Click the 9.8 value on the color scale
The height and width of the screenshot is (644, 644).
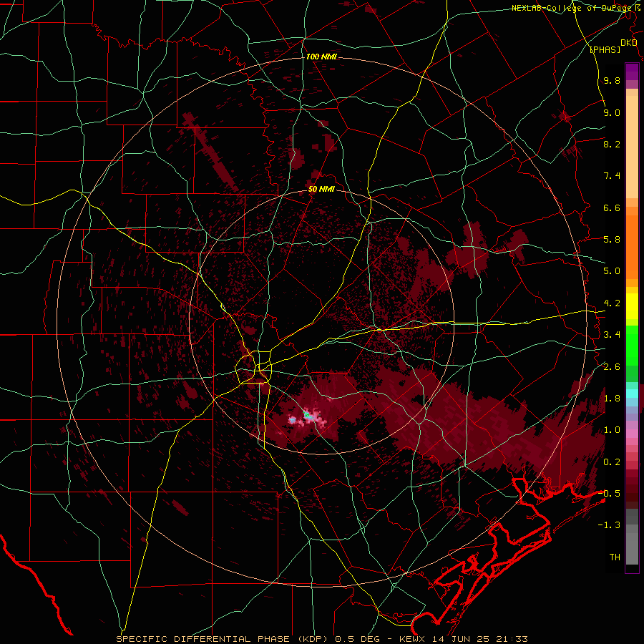pos(612,81)
